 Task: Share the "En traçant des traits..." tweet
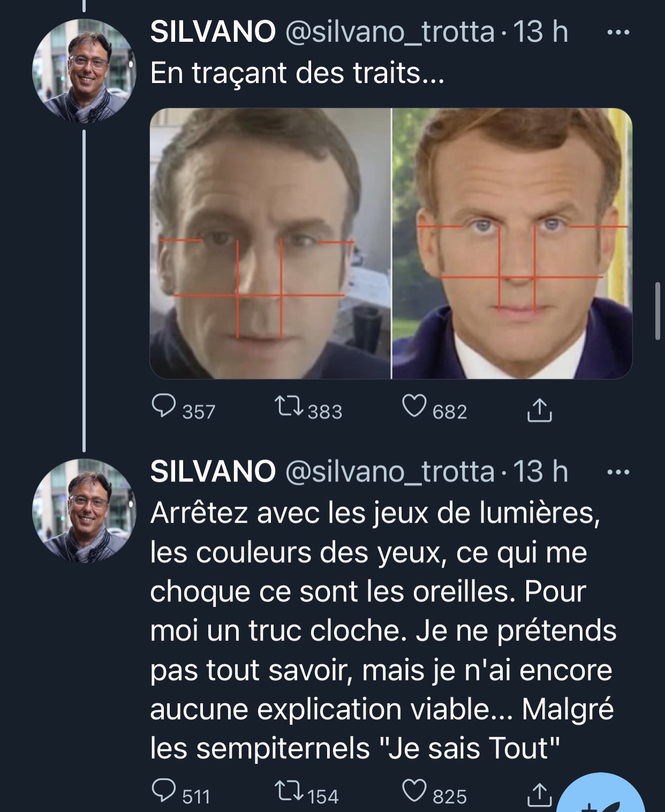tap(539, 410)
